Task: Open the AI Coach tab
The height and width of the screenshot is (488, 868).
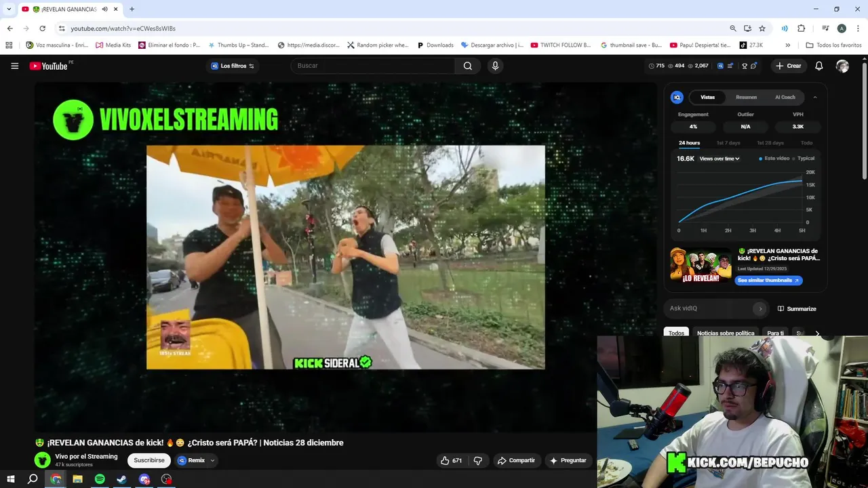Action: coord(785,97)
